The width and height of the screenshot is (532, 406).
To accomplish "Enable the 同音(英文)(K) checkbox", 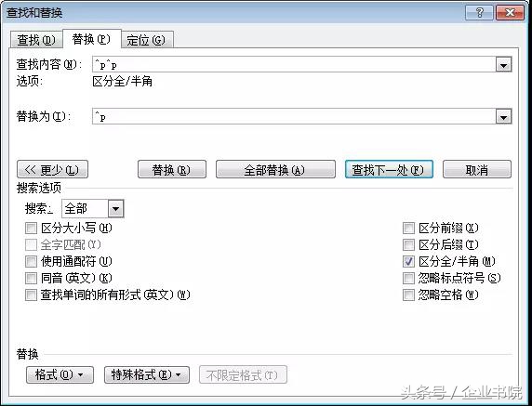I will 31,278.
